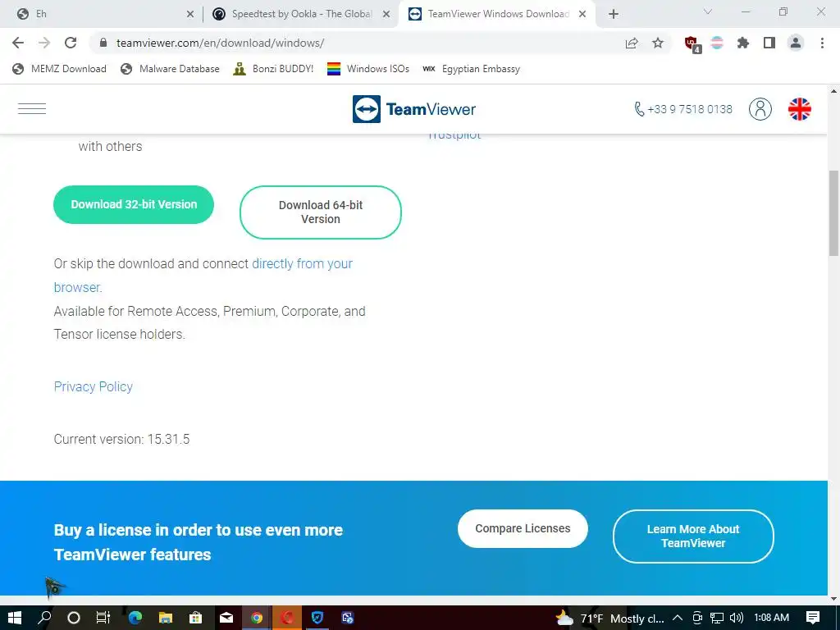The height and width of the screenshot is (630, 840).
Task: Open the 71°F weather widget
Action: (609, 619)
